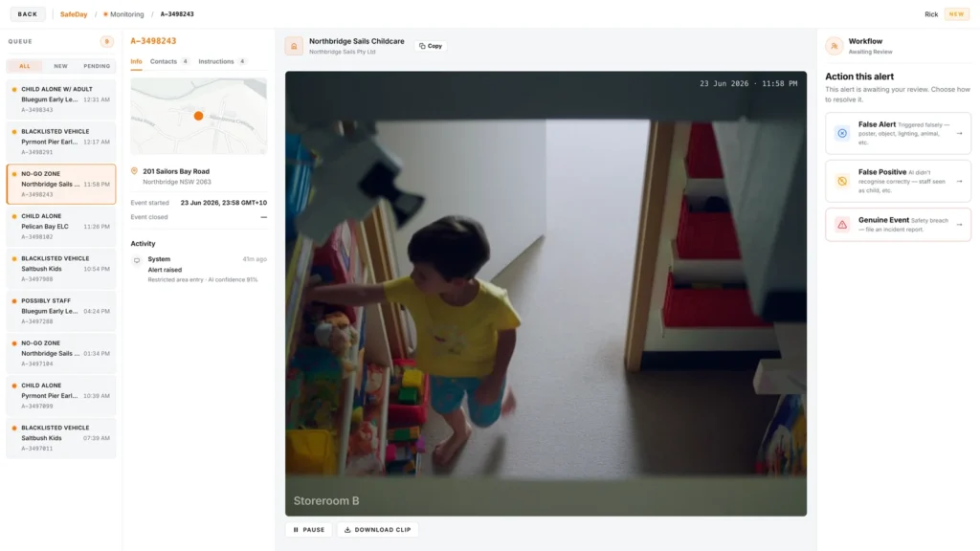This screenshot has height=551, width=980.
Task: Click the arrow on False Positive card
Action: (x=959, y=181)
